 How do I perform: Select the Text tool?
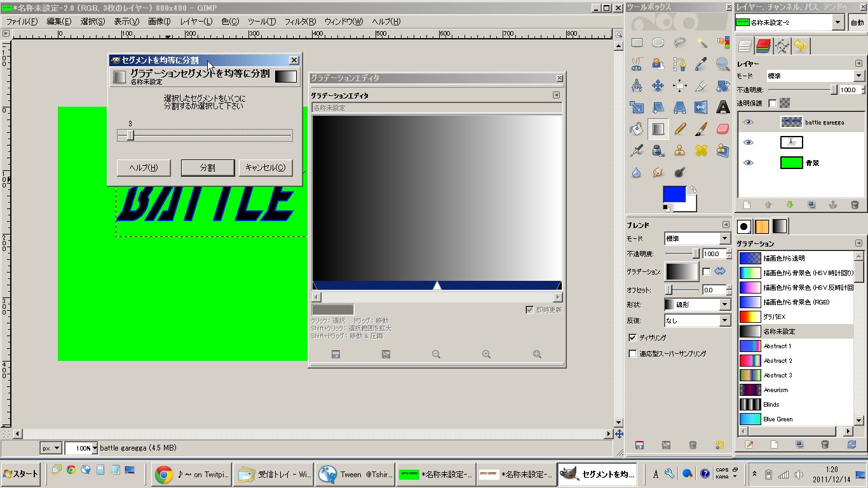point(723,107)
